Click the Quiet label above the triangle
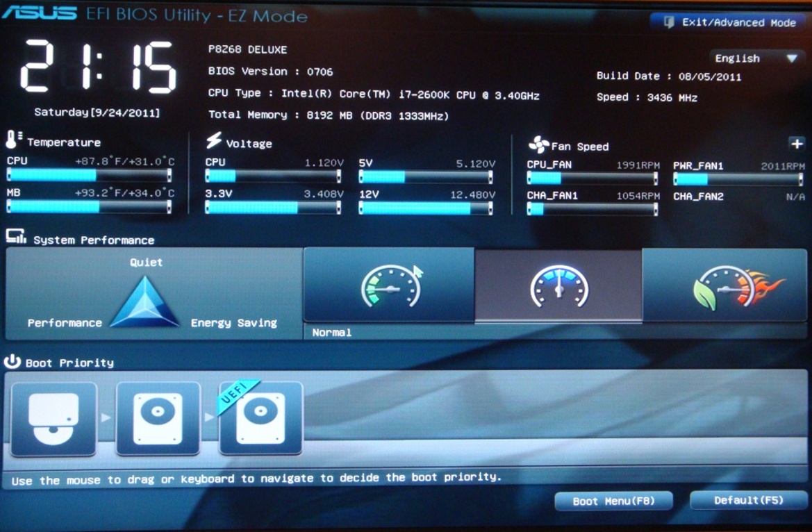Screen dimensions: 812x532 point(146,262)
